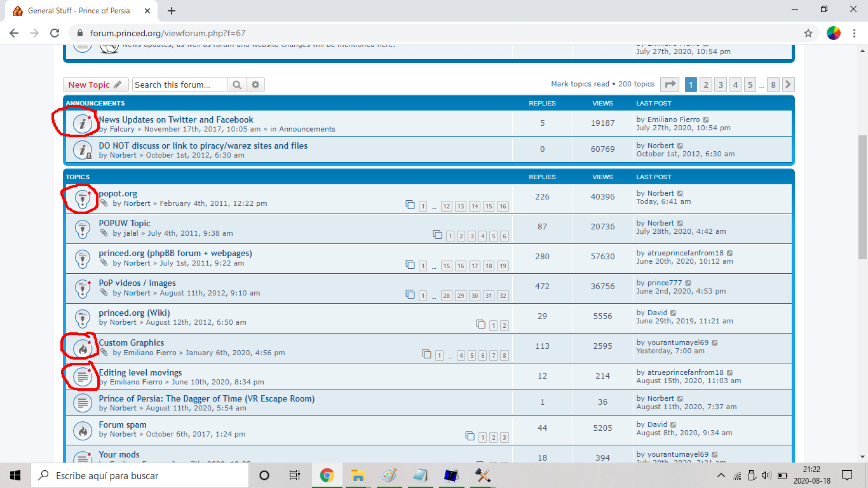Viewport: 868px width, 488px height.
Task: Click the Search this forum field
Action: [180, 85]
